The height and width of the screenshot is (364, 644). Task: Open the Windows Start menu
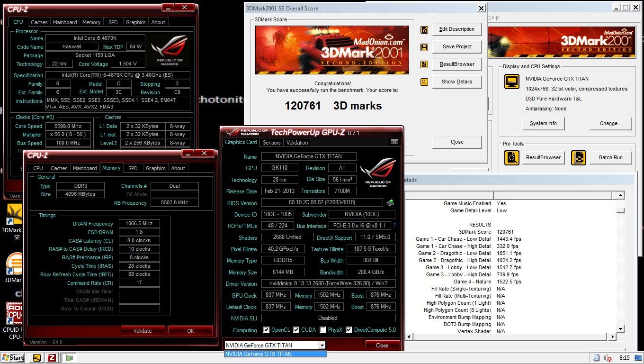coord(13,358)
